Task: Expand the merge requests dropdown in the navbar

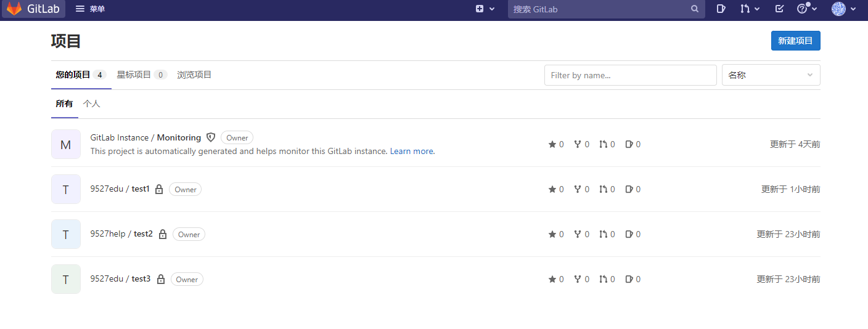Action: point(750,9)
